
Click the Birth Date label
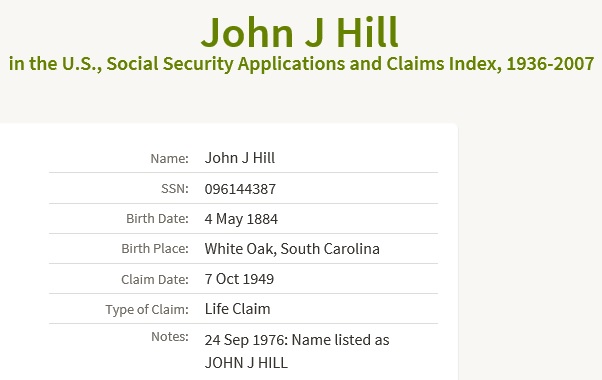157,218
